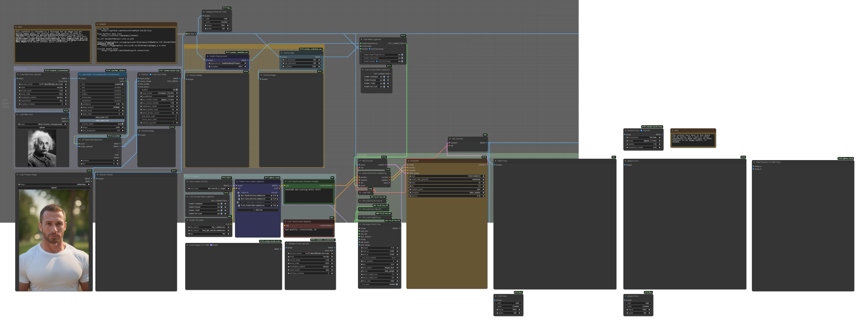Collapse the Swapped Reactor Face node
868x334 pixels.
(204, 12)
